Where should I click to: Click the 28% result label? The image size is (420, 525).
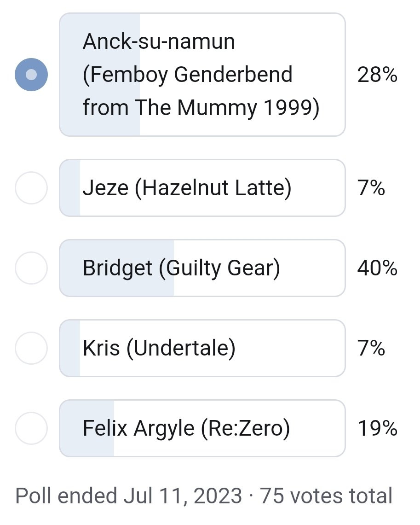pos(377,74)
